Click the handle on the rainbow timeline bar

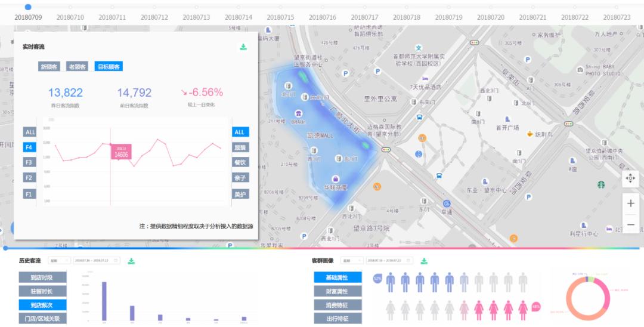pos(5,248)
